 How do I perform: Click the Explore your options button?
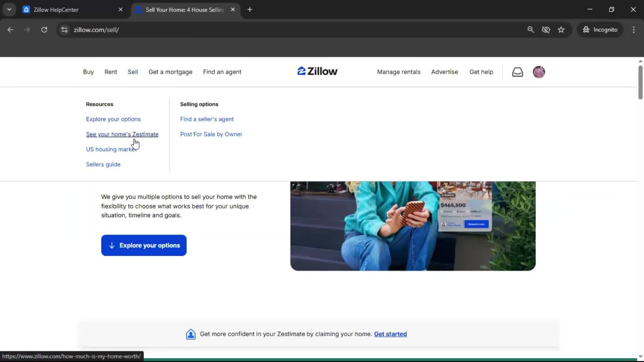[144, 245]
